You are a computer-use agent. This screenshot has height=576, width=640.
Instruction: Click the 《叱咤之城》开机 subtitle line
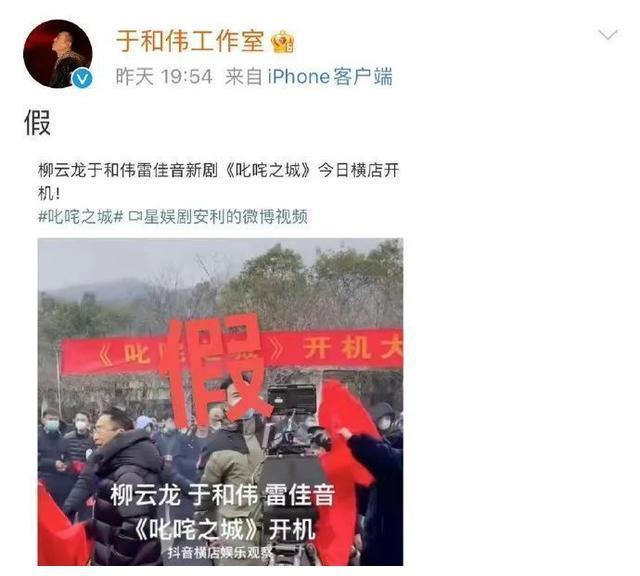[225, 529]
